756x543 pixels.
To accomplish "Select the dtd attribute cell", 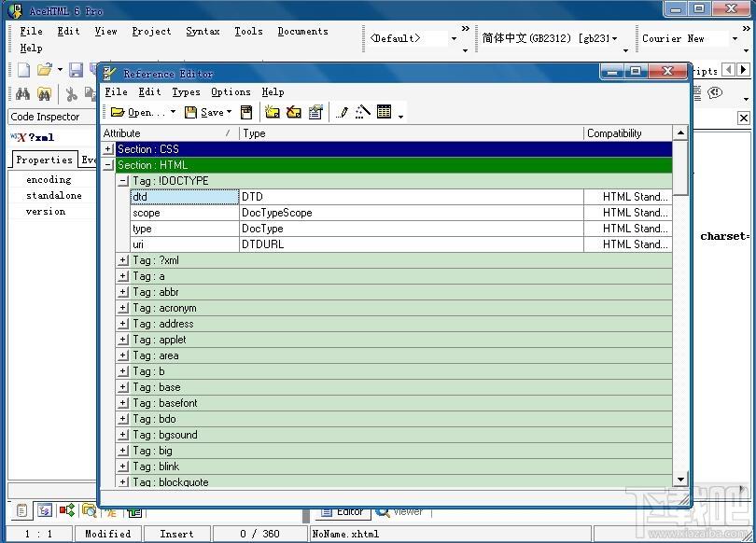I will pyautogui.click(x=185, y=197).
